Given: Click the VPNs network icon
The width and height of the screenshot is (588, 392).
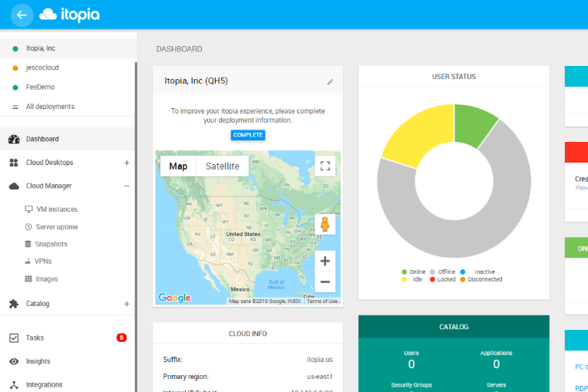Looking at the screenshot, I should 28,262.
